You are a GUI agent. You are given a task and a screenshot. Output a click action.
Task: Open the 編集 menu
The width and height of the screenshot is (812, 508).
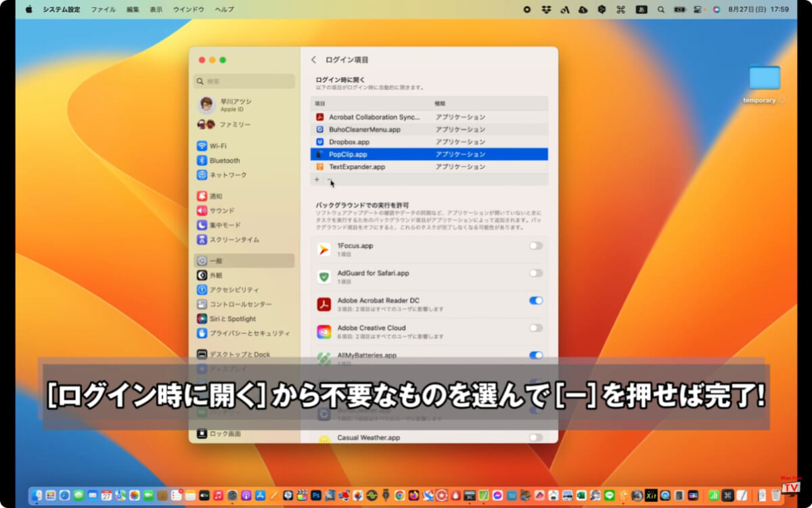[133, 9]
